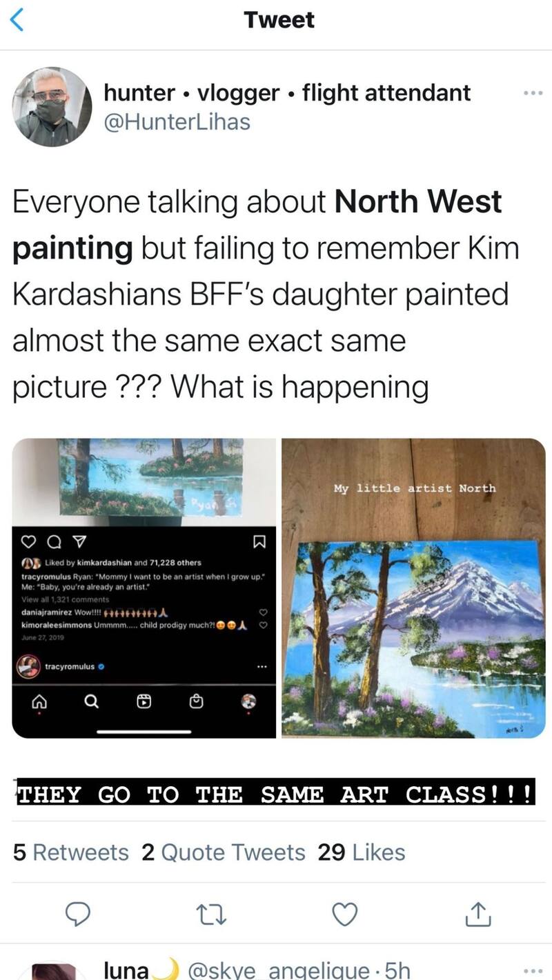Open tweet options three-dot menu

click(x=529, y=93)
